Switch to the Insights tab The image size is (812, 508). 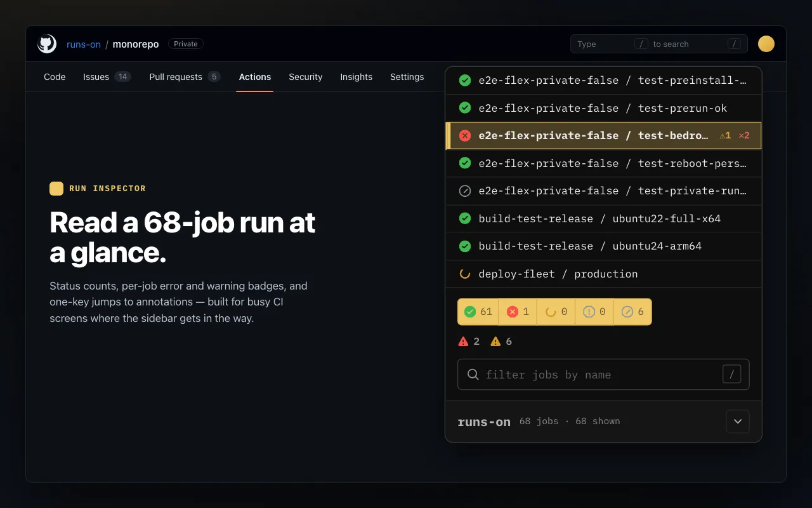click(x=357, y=77)
